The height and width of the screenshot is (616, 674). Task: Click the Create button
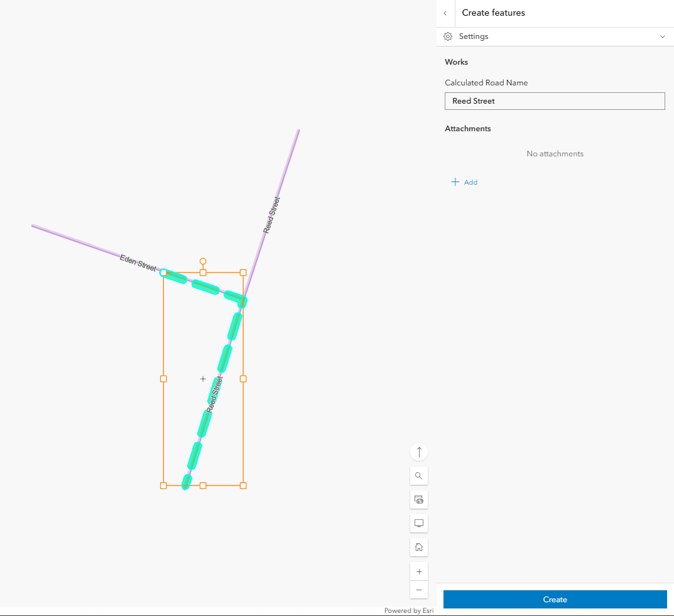555,599
